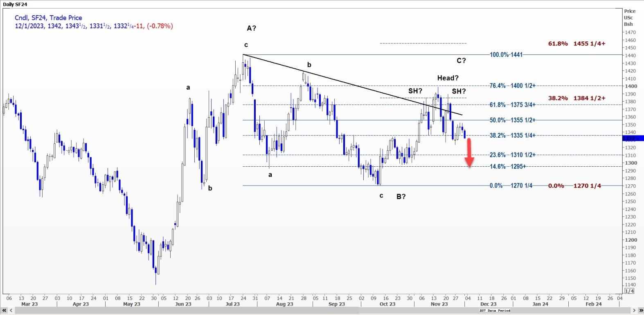Screen dimensions: 644x315
Task: Click the 23.6% 1310 1/2+ label
Action: pos(512,155)
